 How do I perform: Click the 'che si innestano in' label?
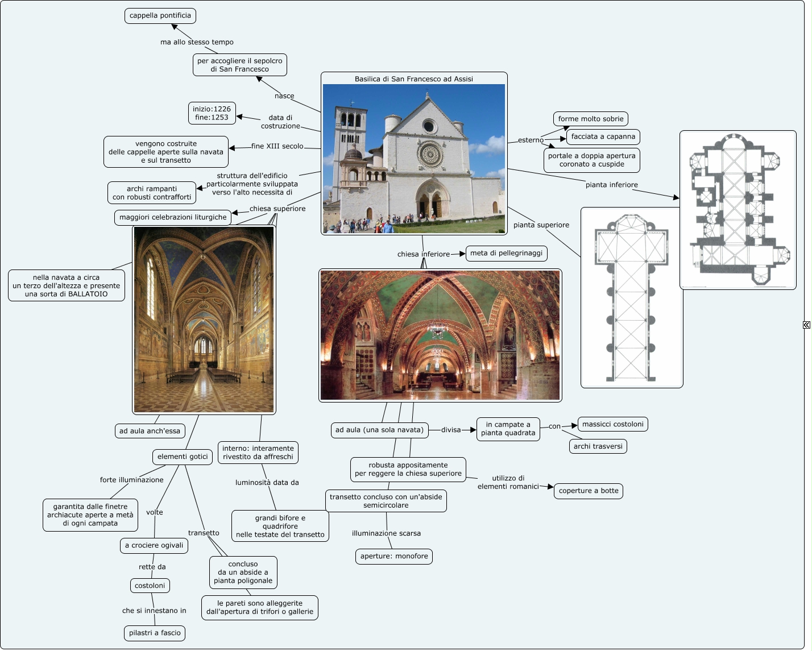tap(154, 611)
